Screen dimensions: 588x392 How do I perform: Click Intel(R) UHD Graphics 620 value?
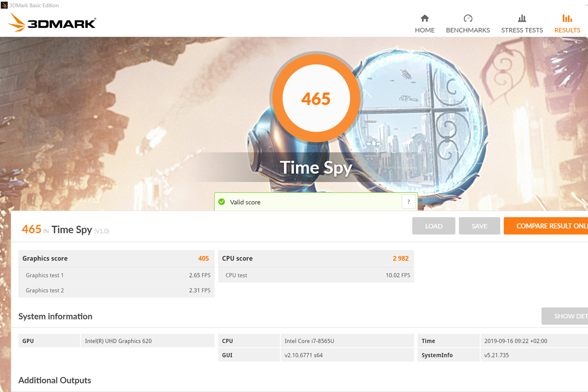[x=118, y=341]
